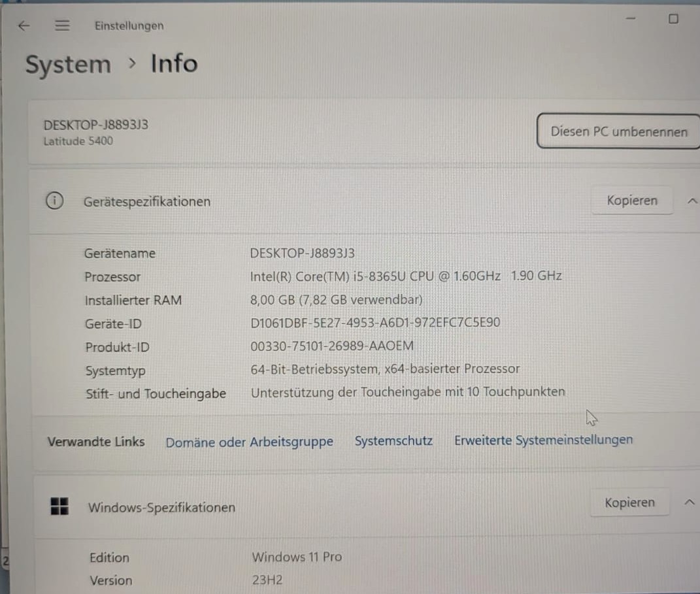This screenshot has height=594, width=700.
Task: Copy the device specifications with Kopieren
Action: coord(631,201)
